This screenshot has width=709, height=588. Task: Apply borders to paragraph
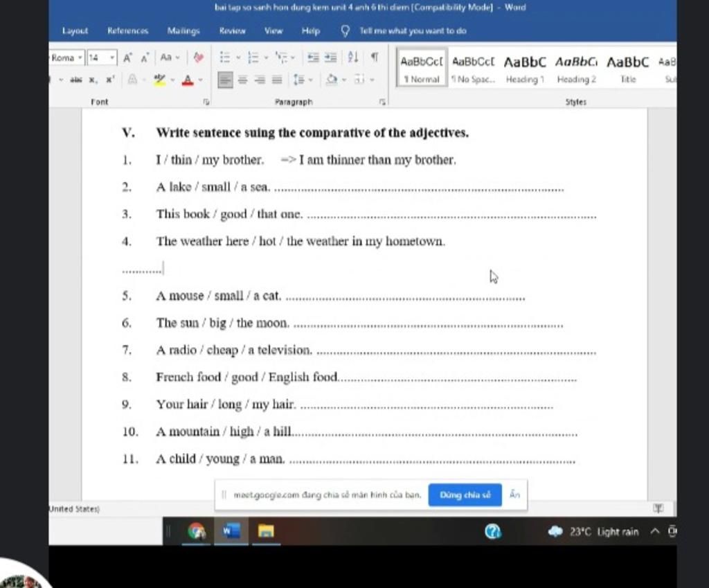click(359, 80)
